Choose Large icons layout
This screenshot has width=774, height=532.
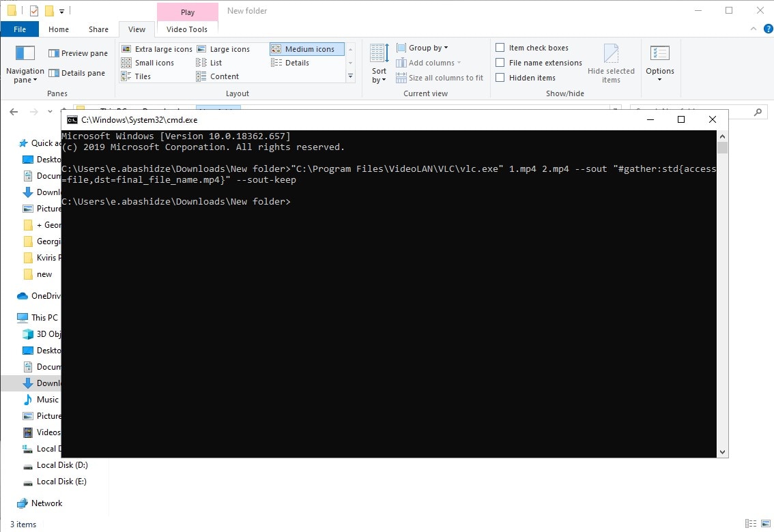point(224,49)
